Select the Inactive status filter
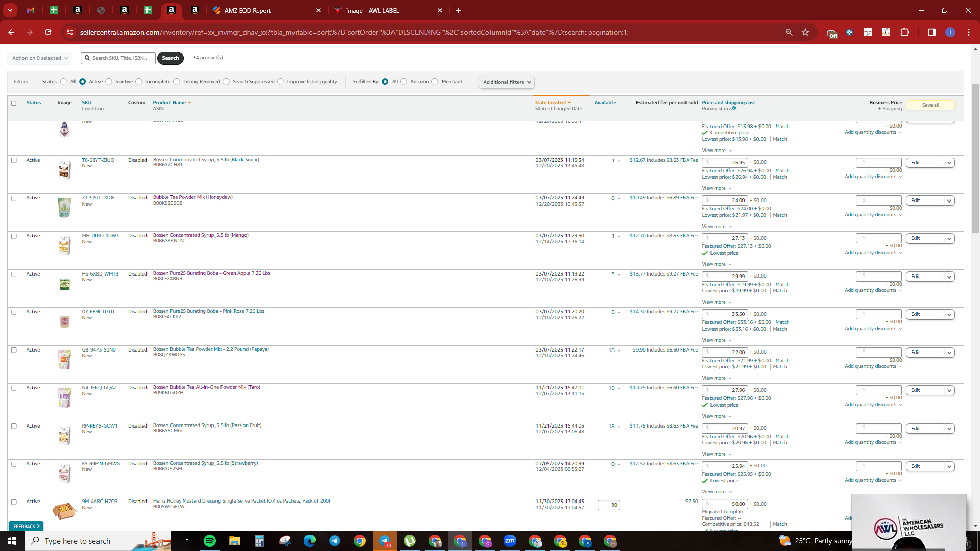The height and width of the screenshot is (551, 980). pos(109,82)
